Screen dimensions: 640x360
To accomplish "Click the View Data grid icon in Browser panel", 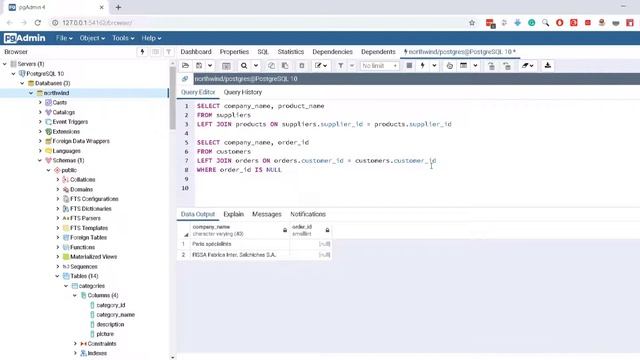I will (x=156, y=52).
